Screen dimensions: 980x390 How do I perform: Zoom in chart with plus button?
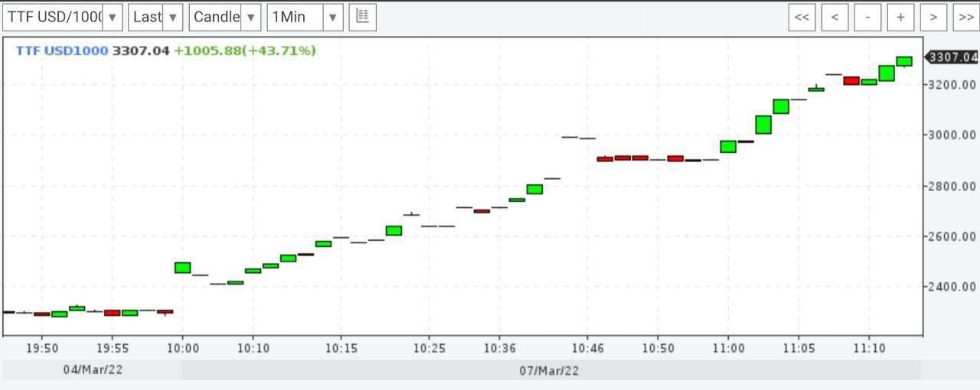click(900, 17)
